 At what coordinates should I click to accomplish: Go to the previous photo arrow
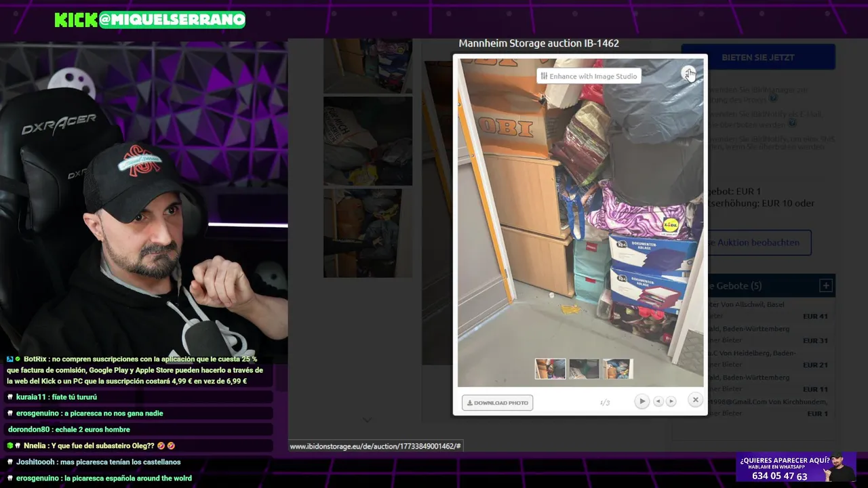(x=658, y=401)
